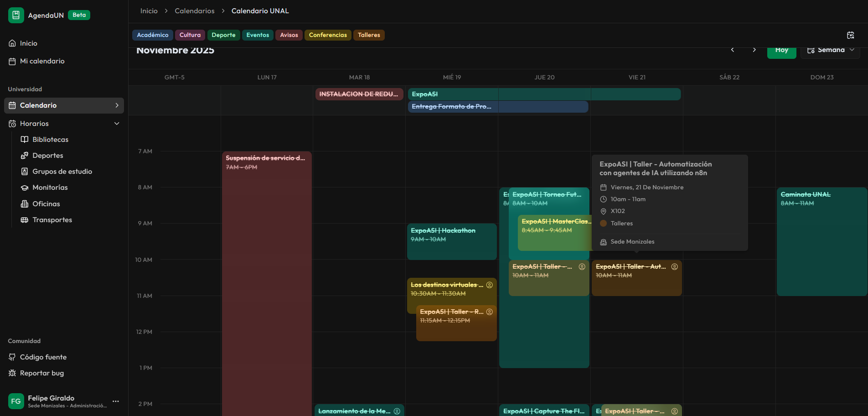Toggle the Eventos category filter
Image resolution: width=868 pixels, height=416 pixels.
point(258,35)
